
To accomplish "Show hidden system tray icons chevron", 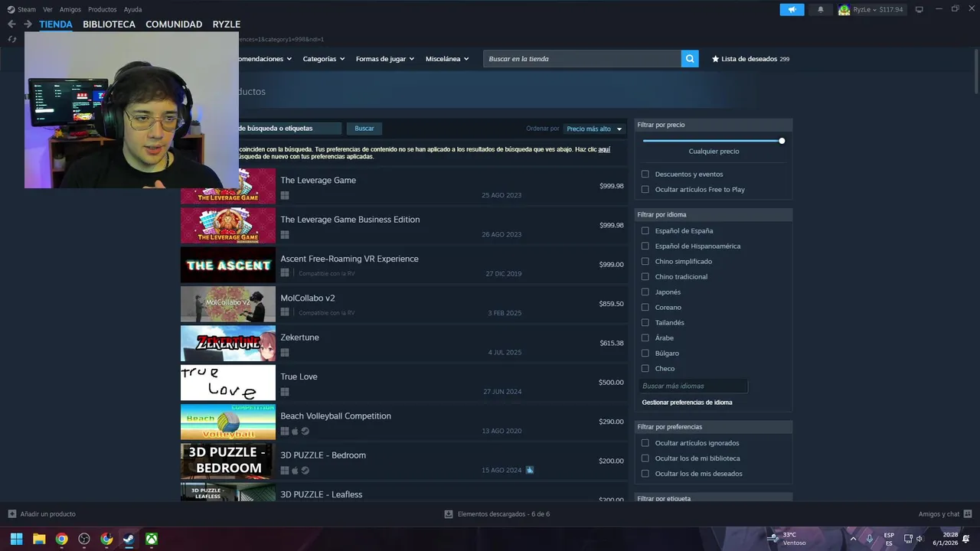I will pos(853,539).
